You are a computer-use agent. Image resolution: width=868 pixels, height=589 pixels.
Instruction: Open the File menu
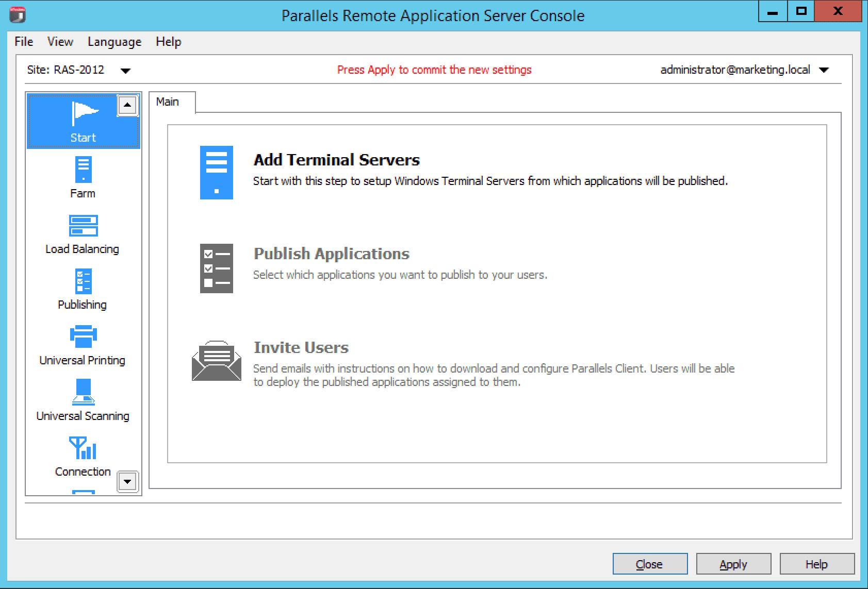(x=24, y=42)
